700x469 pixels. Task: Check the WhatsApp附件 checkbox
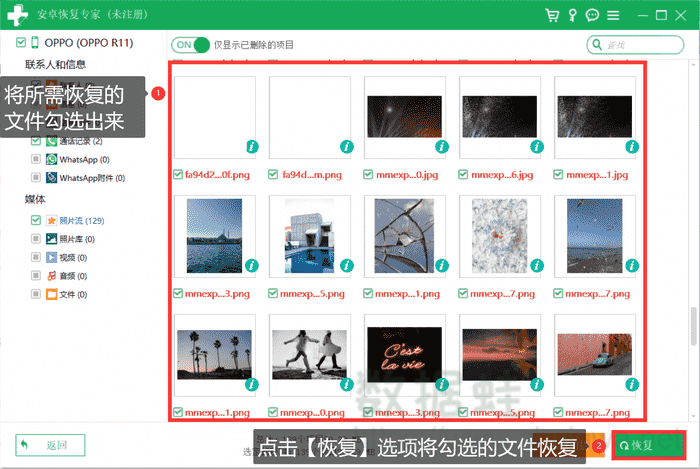click(36, 177)
